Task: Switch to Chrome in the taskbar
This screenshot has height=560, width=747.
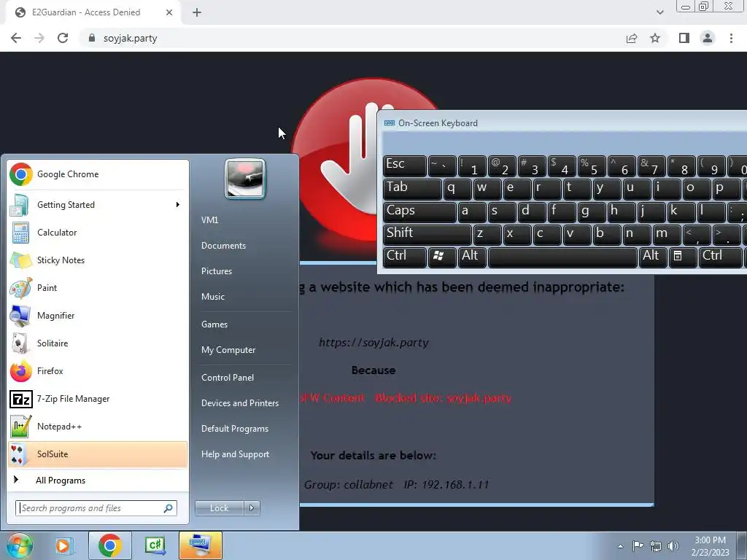Action: tap(110, 545)
